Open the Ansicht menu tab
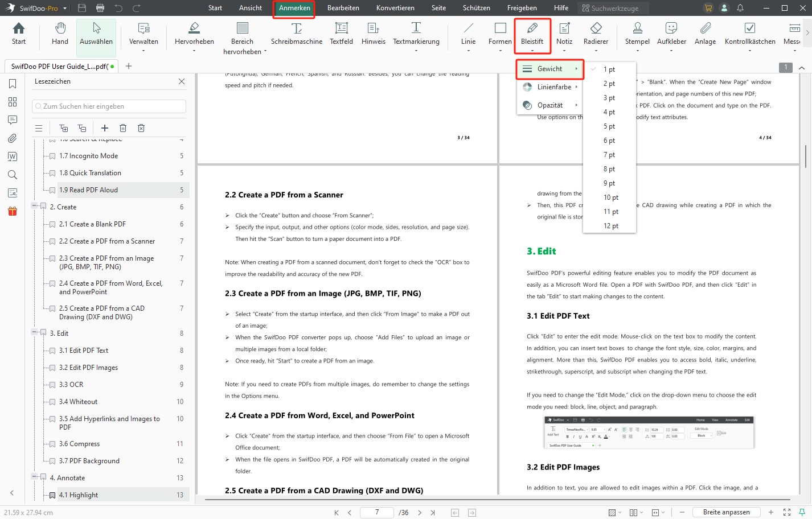812x519 pixels. pos(251,8)
